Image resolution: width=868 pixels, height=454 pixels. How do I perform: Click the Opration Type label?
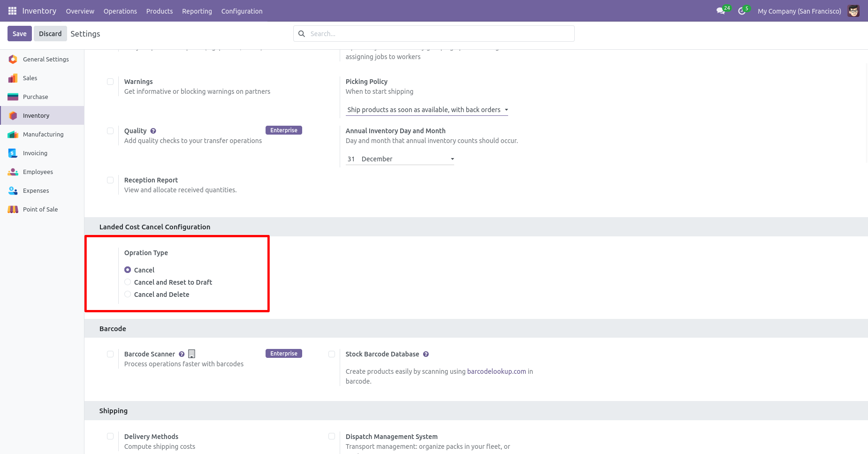pyautogui.click(x=146, y=253)
